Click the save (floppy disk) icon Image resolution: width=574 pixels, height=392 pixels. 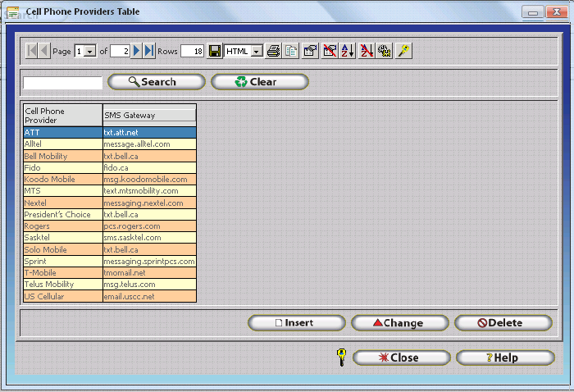coord(214,51)
